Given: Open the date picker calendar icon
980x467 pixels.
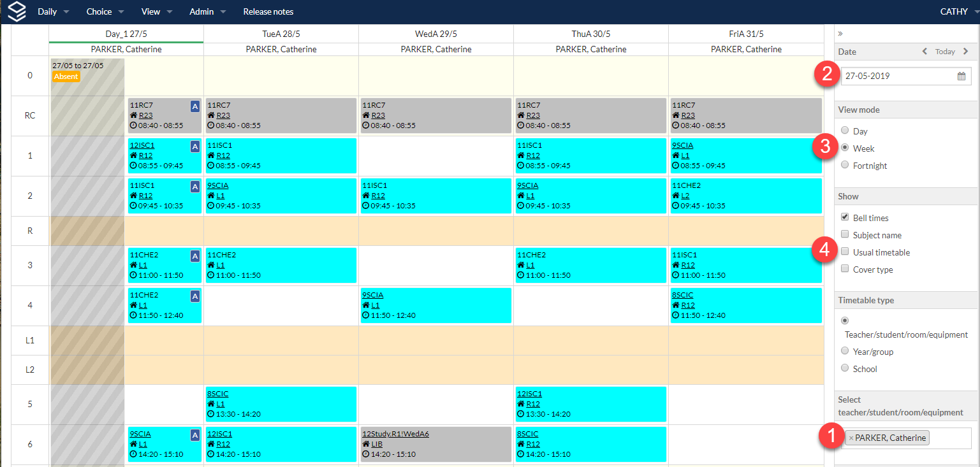Looking at the screenshot, I should [962, 76].
